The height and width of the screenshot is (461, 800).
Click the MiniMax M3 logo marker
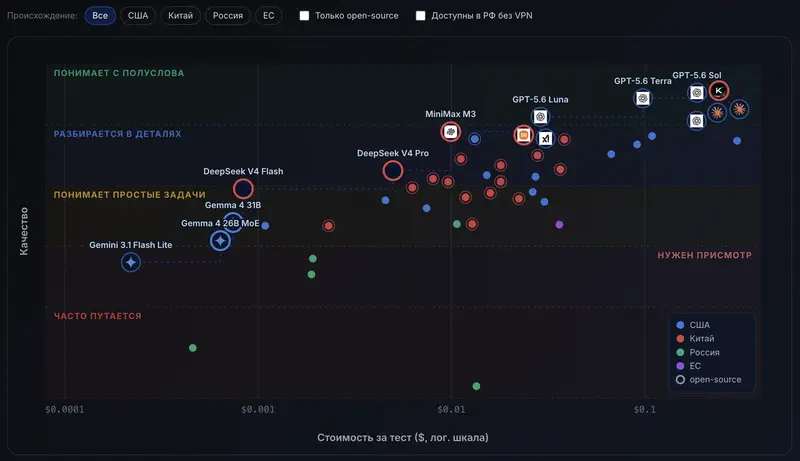pos(451,132)
